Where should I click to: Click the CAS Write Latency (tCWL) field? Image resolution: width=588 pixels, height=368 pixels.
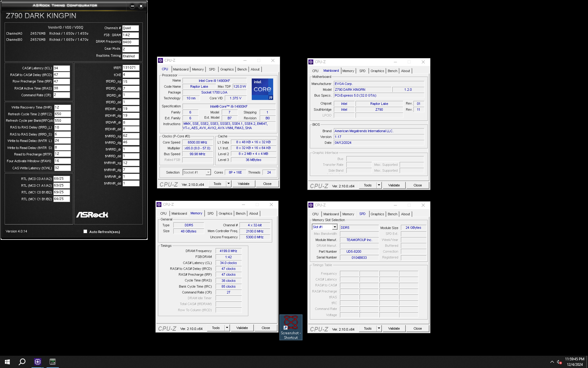coord(62,168)
